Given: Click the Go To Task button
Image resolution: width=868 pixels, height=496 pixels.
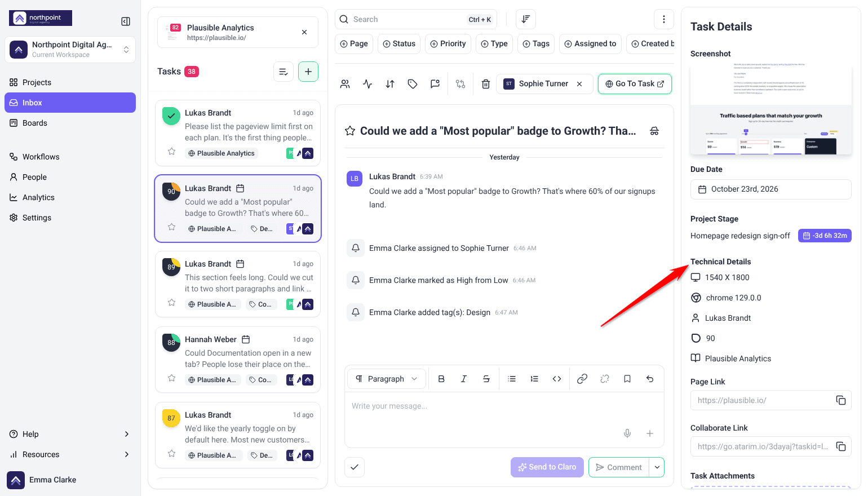Looking at the screenshot, I should [635, 84].
